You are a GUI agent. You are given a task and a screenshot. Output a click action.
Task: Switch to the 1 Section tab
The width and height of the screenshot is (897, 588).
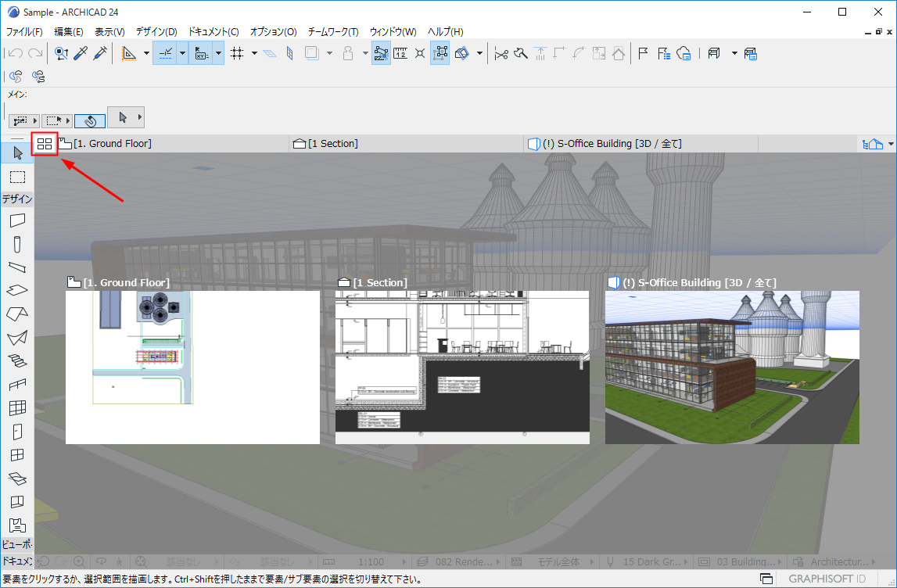[x=332, y=144]
